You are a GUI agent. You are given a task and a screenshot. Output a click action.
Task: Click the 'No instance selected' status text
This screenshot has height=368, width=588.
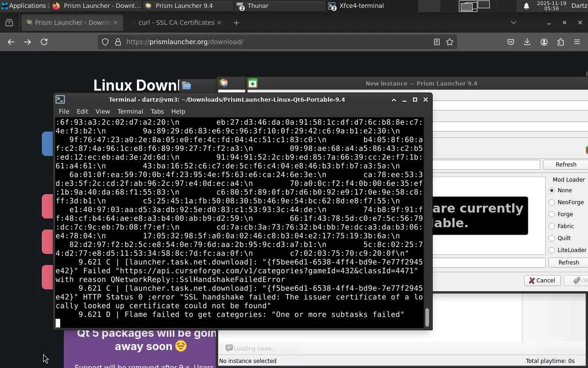pos(248,361)
